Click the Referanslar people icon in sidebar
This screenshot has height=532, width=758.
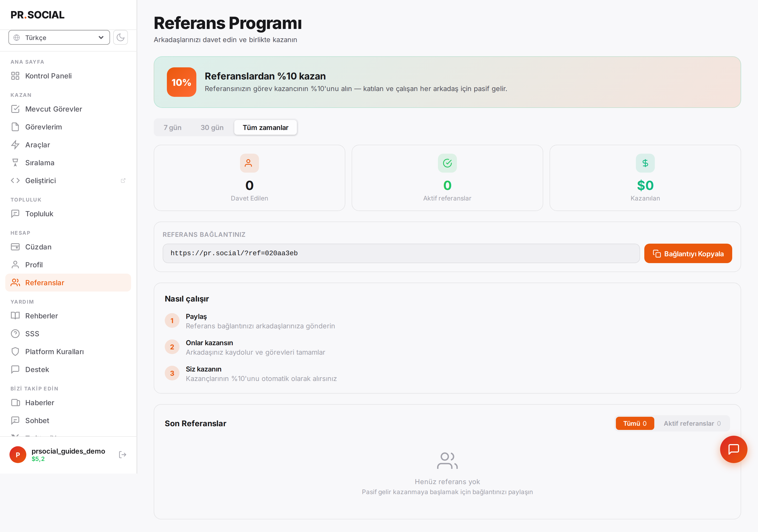pyautogui.click(x=15, y=283)
